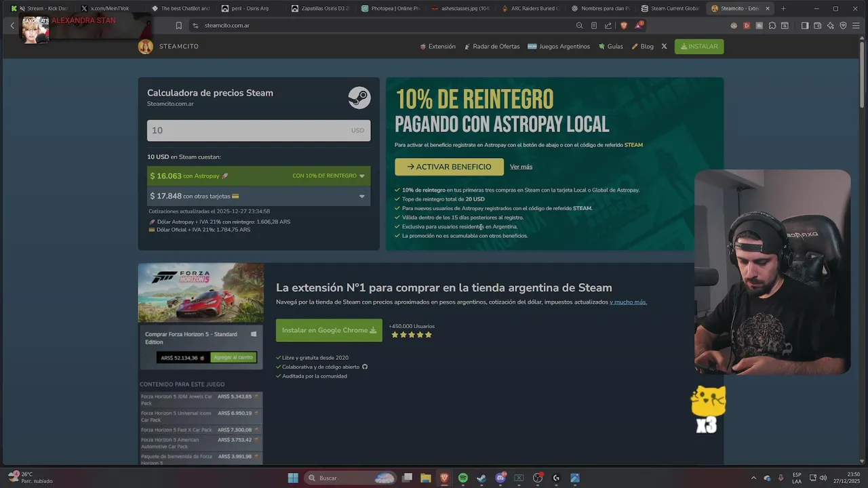Click the GitHub icon next to código abierto

click(x=365, y=367)
